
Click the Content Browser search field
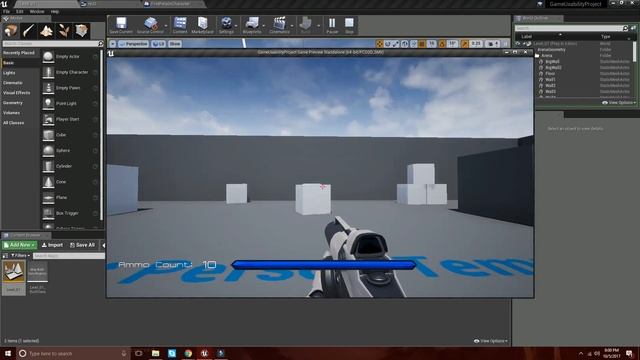69,256
